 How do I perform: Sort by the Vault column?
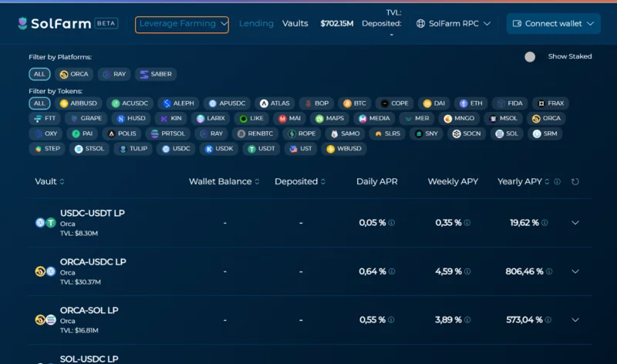pos(49,181)
